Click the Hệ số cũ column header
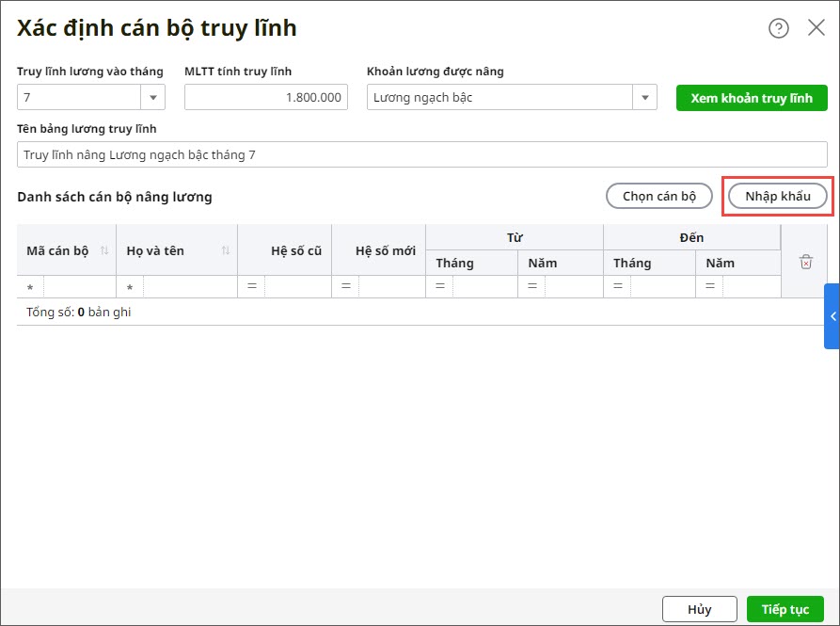The width and height of the screenshot is (840, 626). [x=285, y=250]
